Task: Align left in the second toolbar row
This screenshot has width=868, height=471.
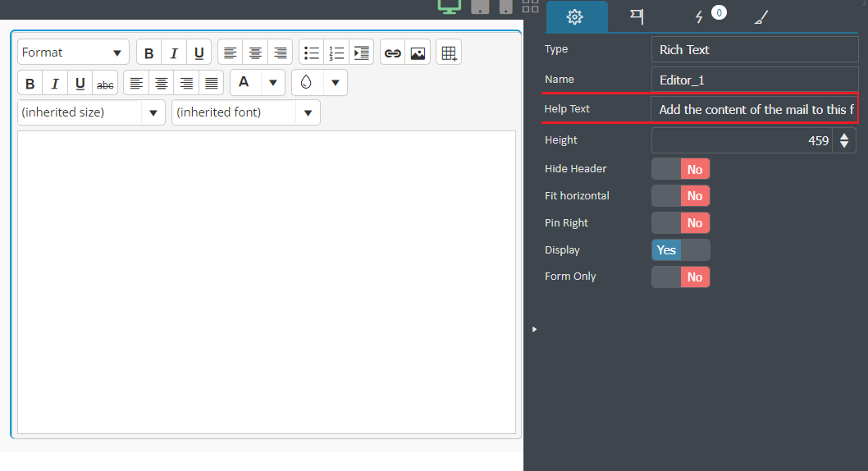Action: [136, 83]
